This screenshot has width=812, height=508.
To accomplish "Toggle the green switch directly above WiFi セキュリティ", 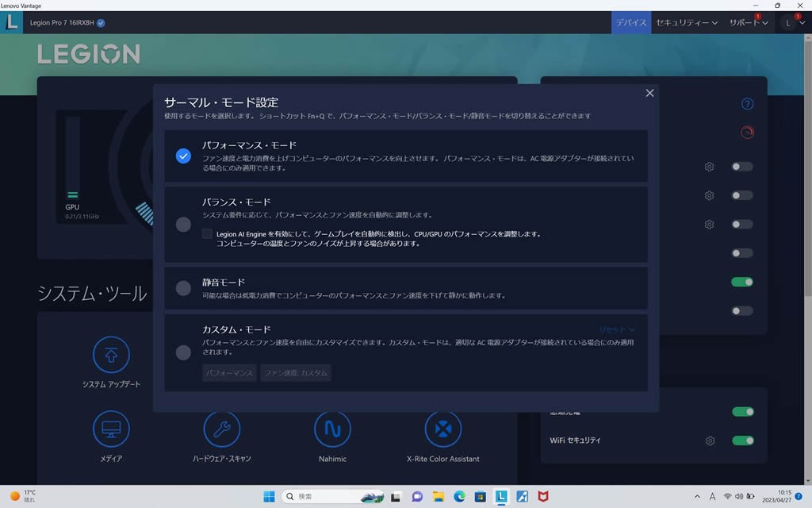I will coord(742,412).
